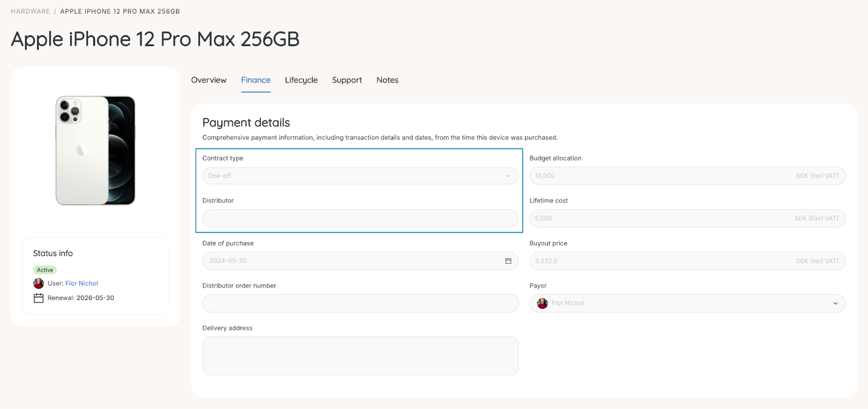Open Flor Nichol user profile link
868x409 pixels.
tap(81, 283)
